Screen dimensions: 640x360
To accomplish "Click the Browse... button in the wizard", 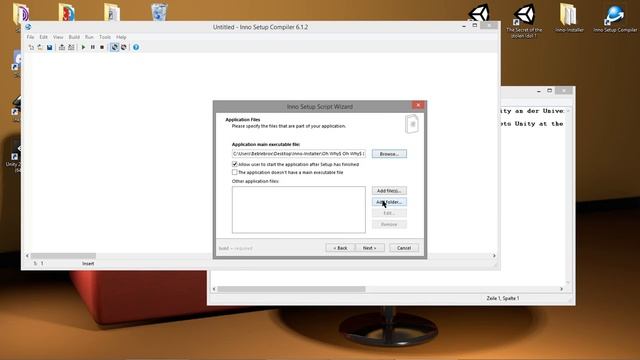I will [389, 154].
